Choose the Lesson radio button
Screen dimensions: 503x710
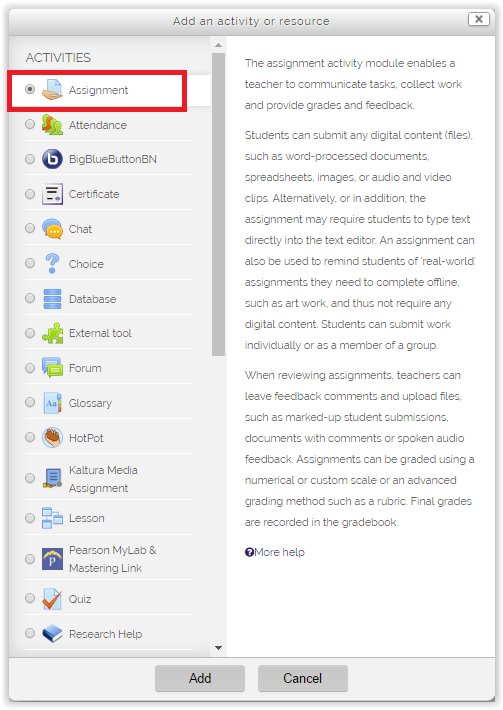pos(30,518)
